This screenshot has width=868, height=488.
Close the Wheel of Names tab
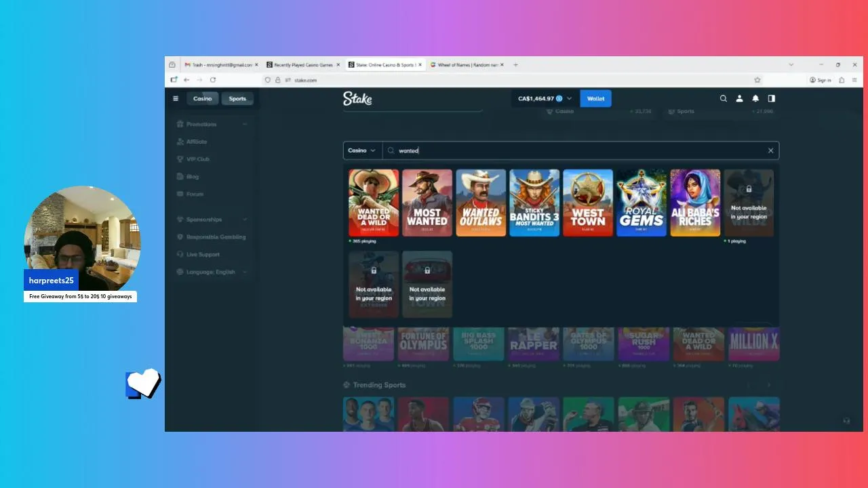(x=502, y=65)
